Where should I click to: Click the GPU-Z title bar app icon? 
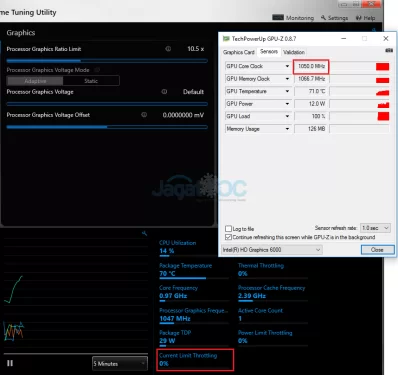226,39
